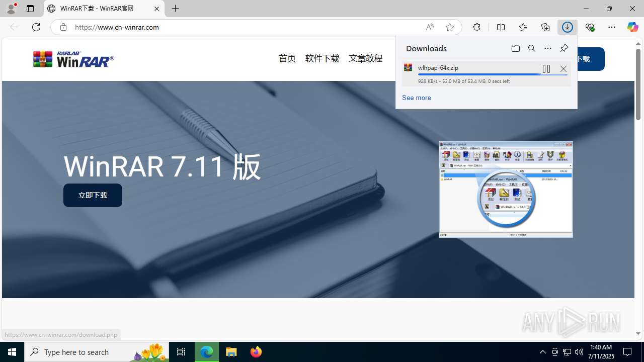Open the volume tray icon
This screenshot has height=362, width=644.
point(579,352)
